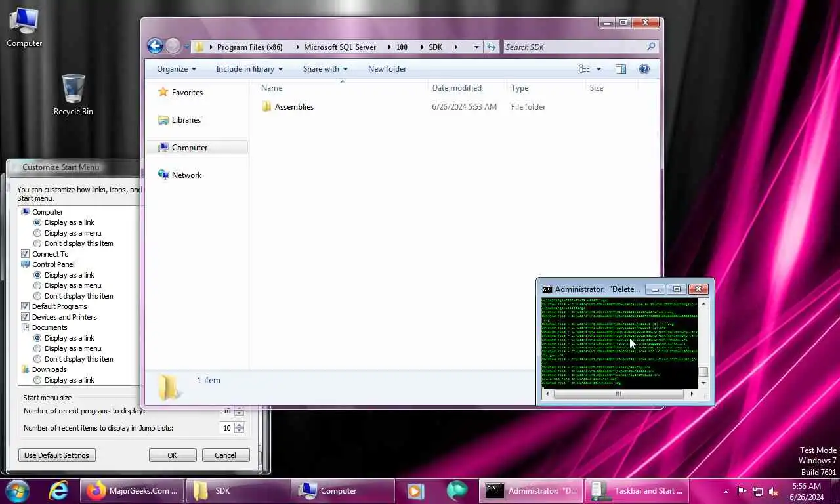Viewport: 840px width, 504px height.
Task: Click the teal round taskbar icon
Action: pyautogui.click(x=457, y=491)
